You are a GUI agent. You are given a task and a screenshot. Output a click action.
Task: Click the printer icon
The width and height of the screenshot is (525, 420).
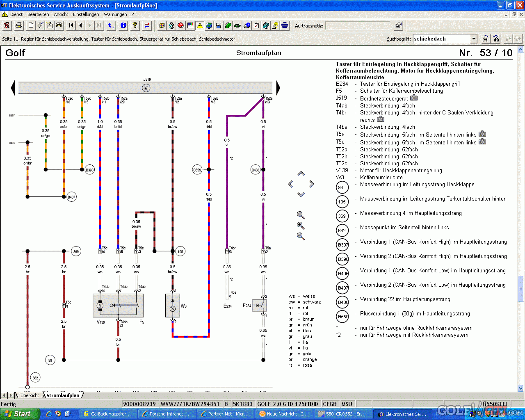pos(19,25)
